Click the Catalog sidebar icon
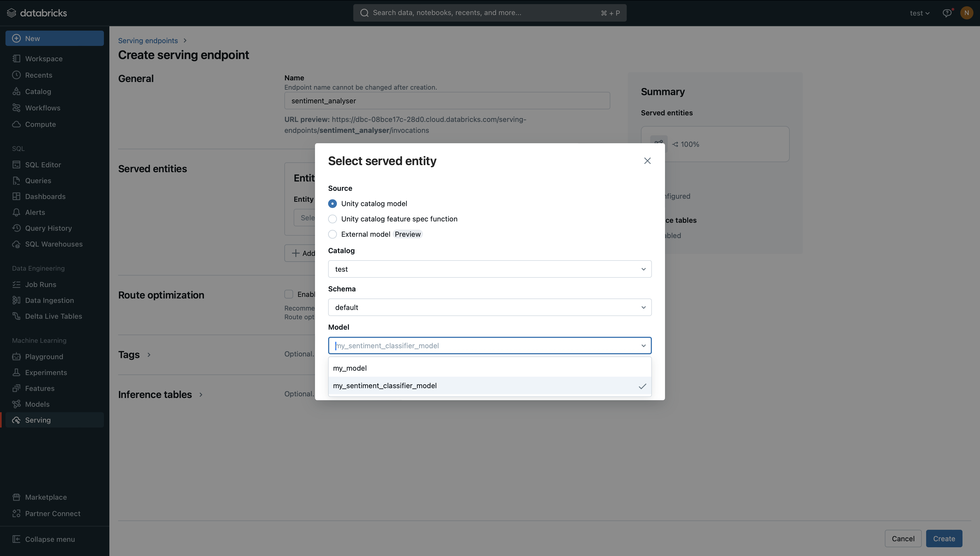980x556 pixels. tap(16, 92)
